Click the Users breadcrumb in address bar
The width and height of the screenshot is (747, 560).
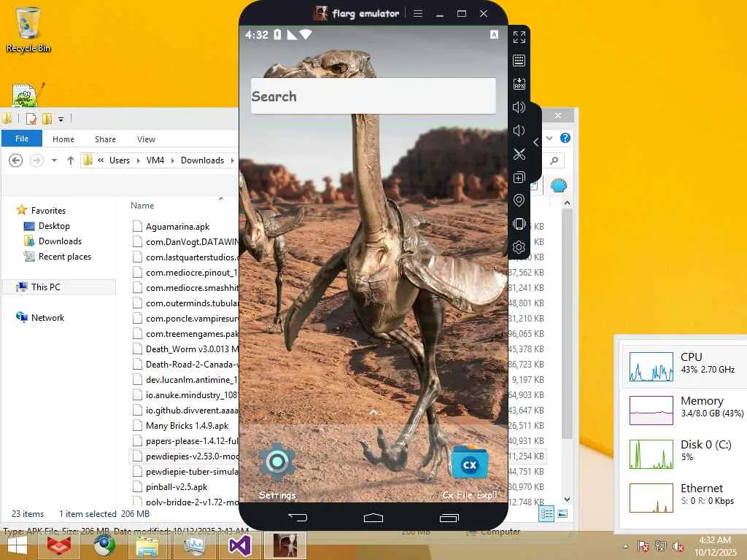tap(120, 160)
